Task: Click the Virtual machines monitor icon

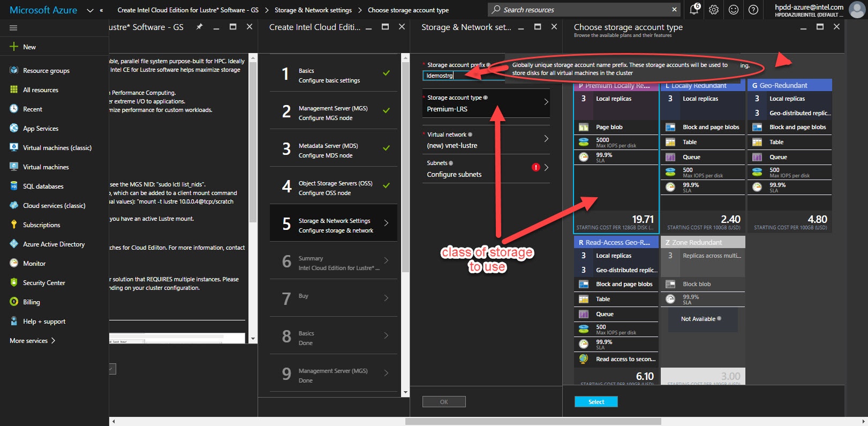Action: click(14, 167)
